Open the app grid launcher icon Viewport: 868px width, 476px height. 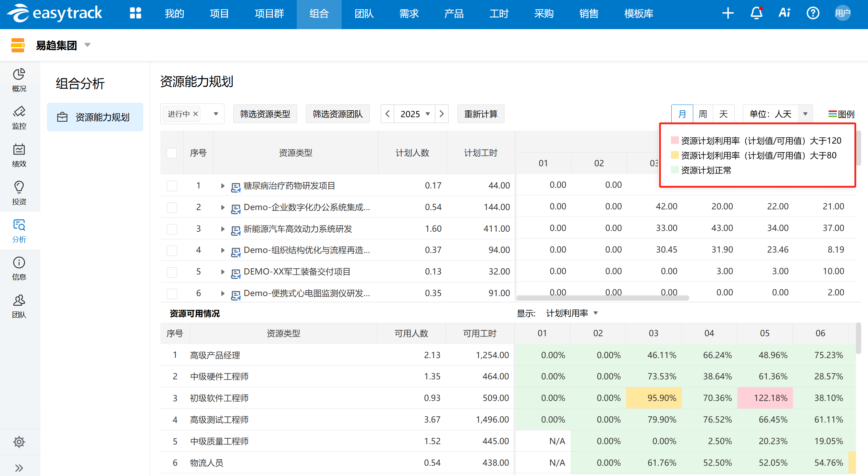[x=135, y=13]
